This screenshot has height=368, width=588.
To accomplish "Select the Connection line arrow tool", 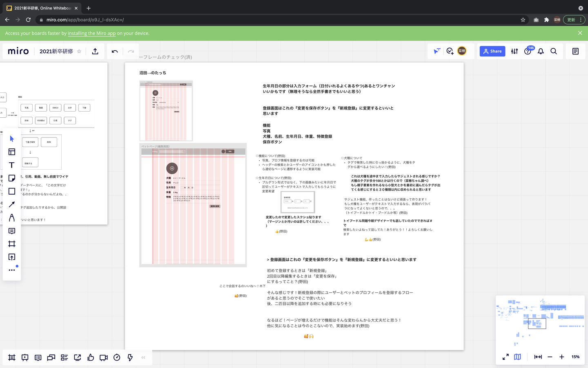I will click(12, 204).
